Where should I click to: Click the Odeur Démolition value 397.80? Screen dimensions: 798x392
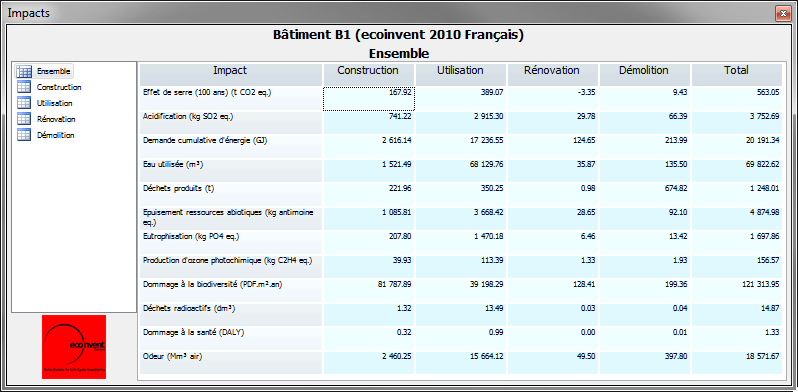point(676,356)
